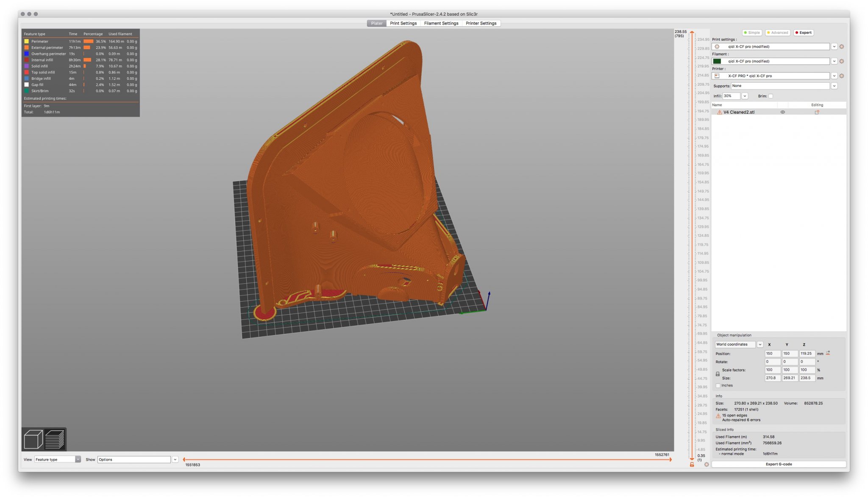The height and width of the screenshot is (498, 868).
Task: Click the green filament color swatch
Action: coord(717,61)
